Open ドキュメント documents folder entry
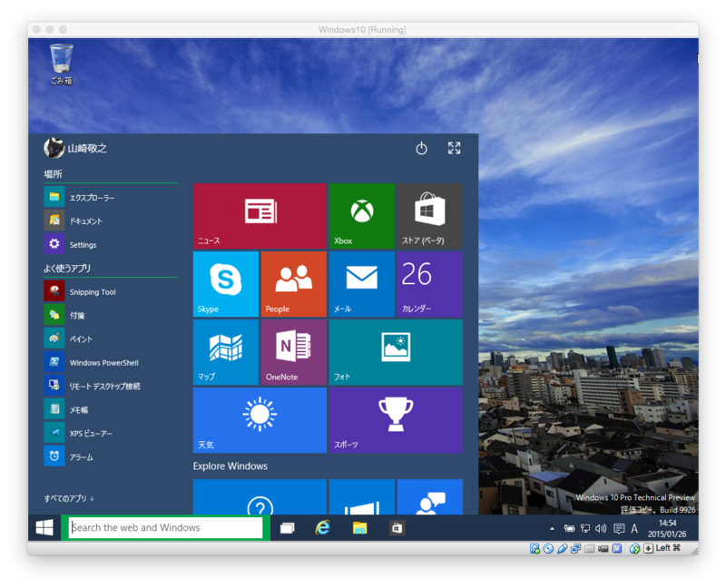 tap(110, 220)
